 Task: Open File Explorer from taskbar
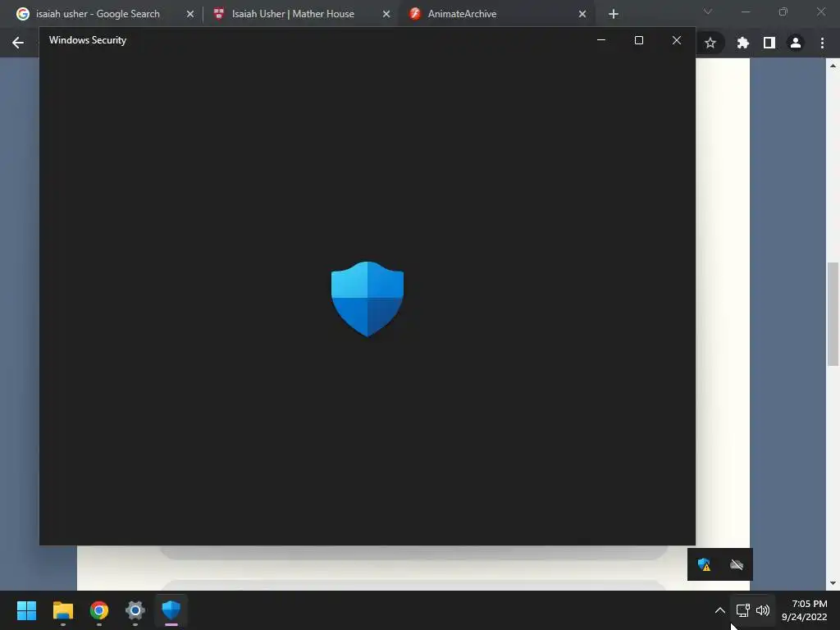coord(62,610)
